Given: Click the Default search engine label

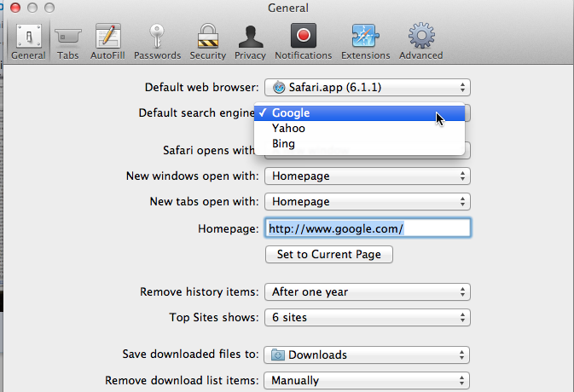Looking at the screenshot, I should coord(196,113).
